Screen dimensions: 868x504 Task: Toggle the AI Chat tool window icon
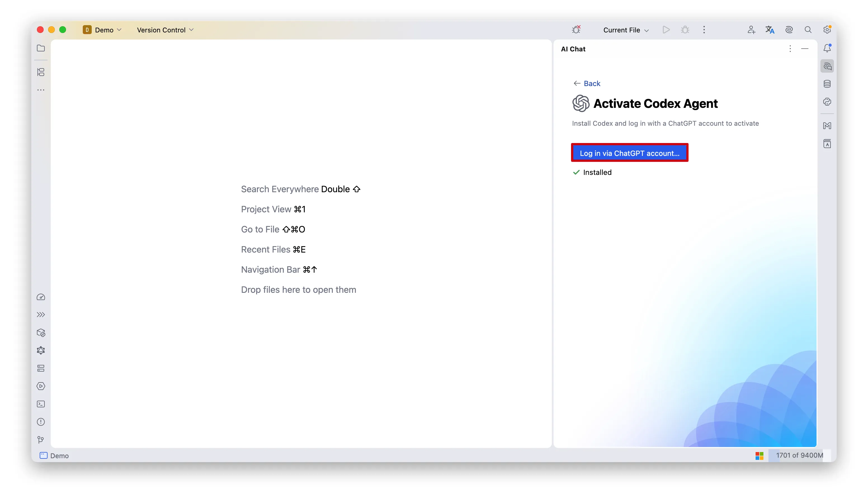827,66
